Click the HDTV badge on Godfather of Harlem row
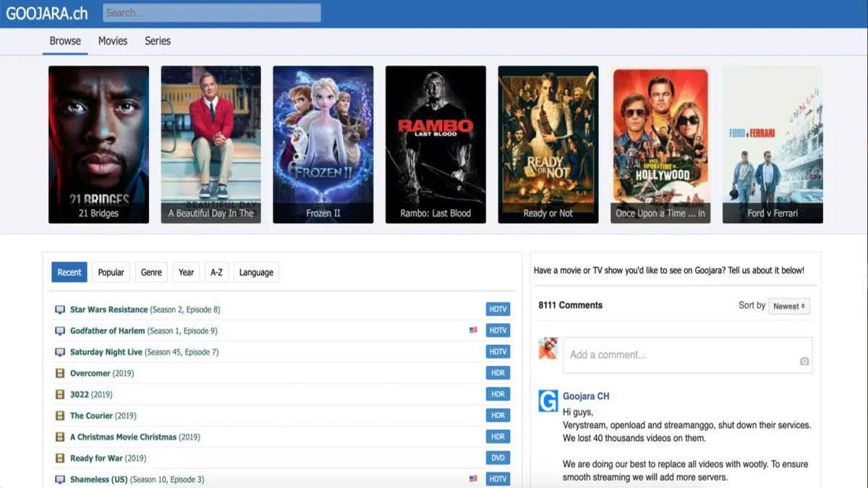Screen dimensions: 868x488 [x=498, y=330]
